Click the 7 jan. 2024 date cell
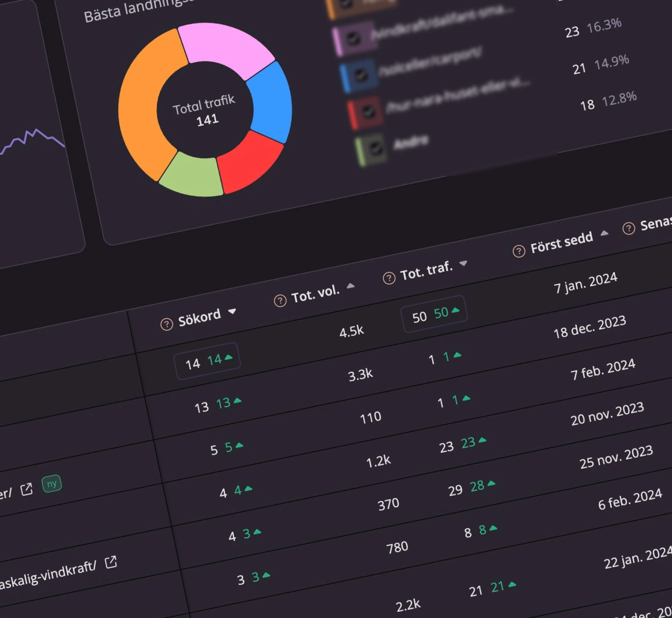The image size is (672, 618). [x=585, y=283]
